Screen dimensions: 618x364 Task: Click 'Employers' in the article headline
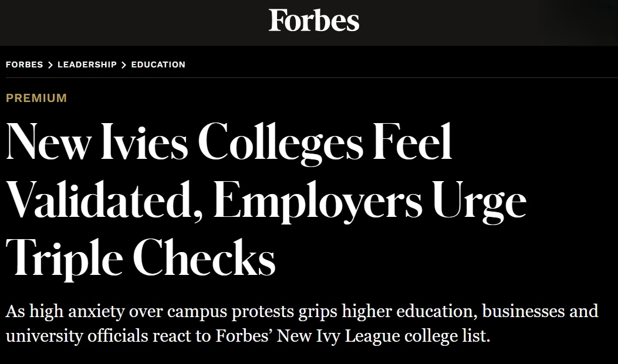coord(318,200)
